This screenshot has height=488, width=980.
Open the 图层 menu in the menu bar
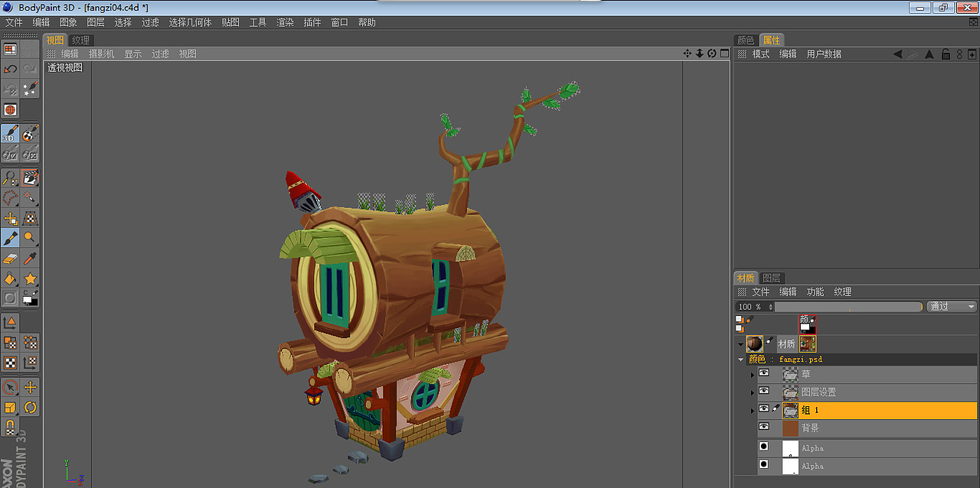[96, 22]
